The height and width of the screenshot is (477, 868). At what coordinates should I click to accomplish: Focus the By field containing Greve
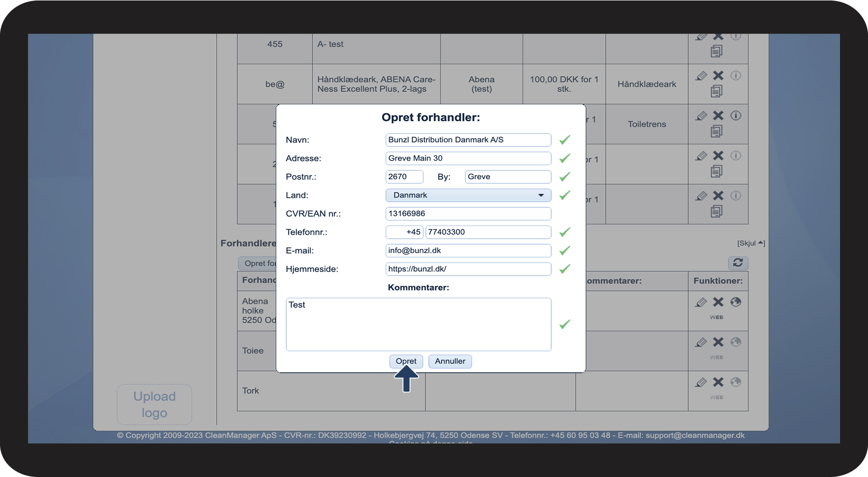pyautogui.click(x=507, y=177)
